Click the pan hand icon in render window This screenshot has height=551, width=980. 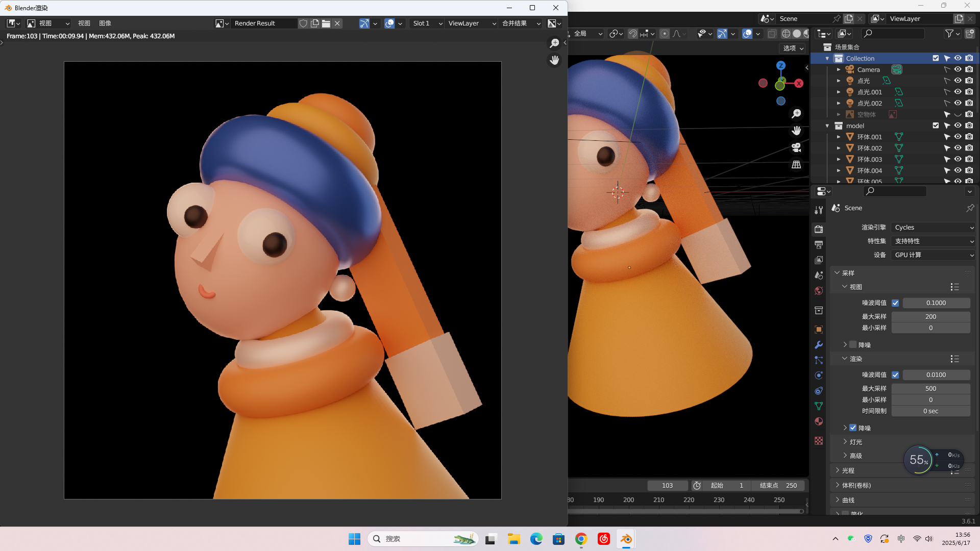click(554, 60)
